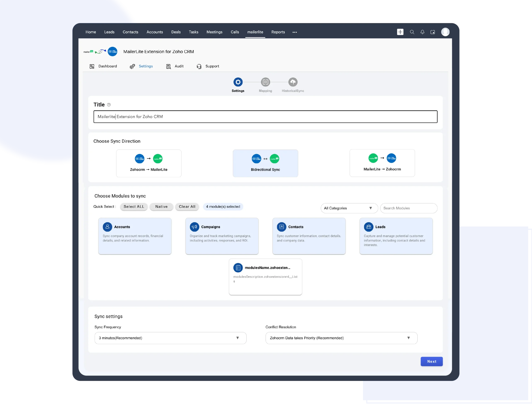532x404 pixels.
Task: Switch to the mailerlite tab
Action: (x=255, y=32)
